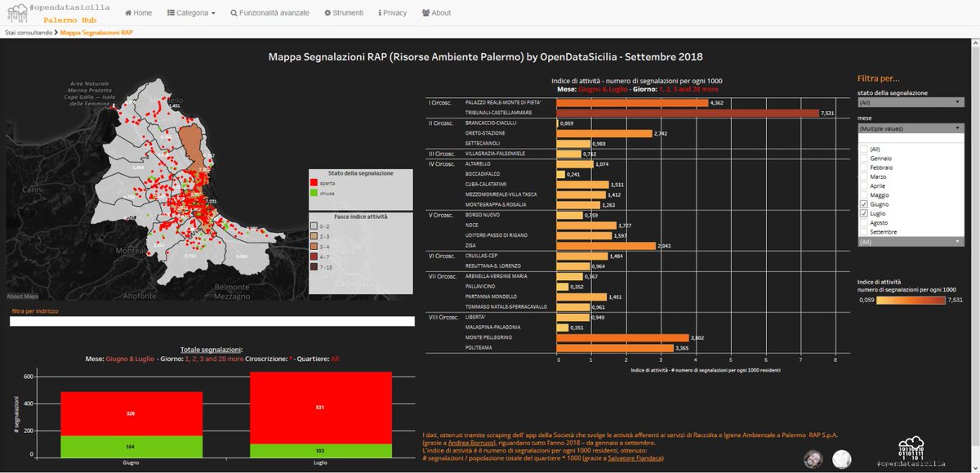Click the 7,531 value label
Screen dimensions: 980x473
click(826, 113)
